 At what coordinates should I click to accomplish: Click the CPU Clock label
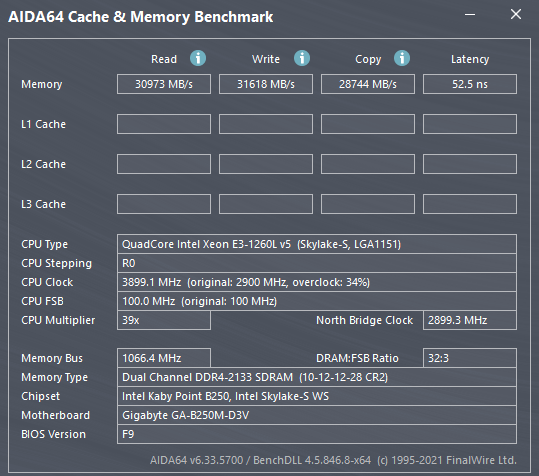coord(47,282)
